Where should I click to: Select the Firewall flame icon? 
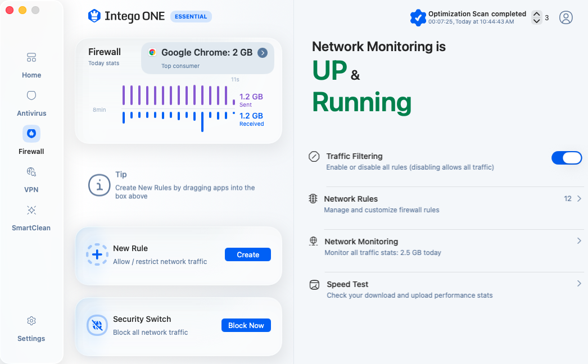[x=31, y=134]
